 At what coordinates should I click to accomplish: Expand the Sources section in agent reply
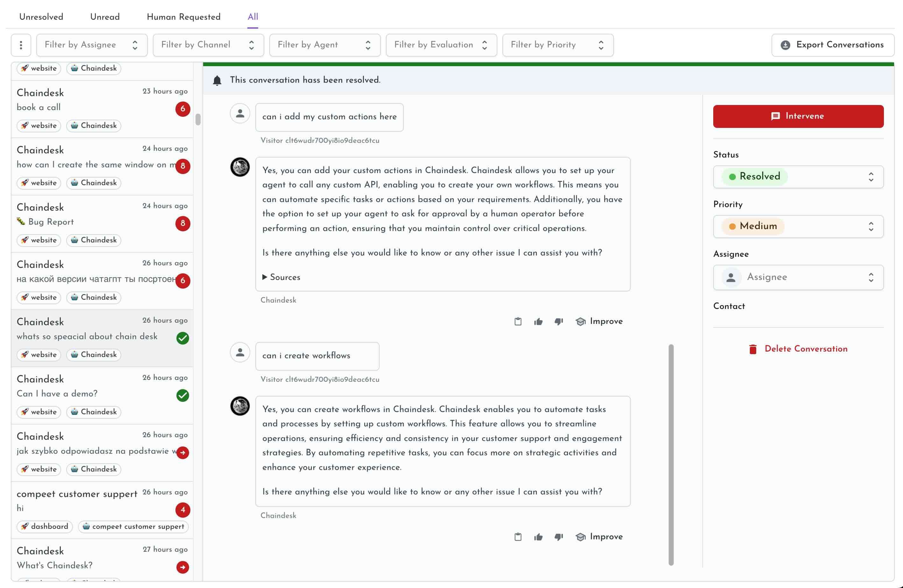pyautogui.click(x=281, y=277)
